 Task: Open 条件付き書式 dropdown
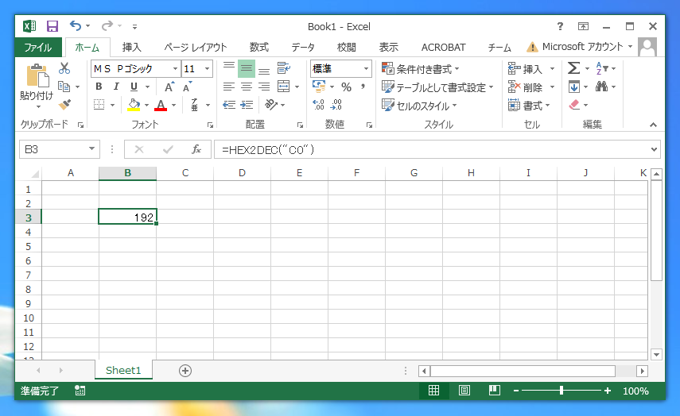point(420,69)
